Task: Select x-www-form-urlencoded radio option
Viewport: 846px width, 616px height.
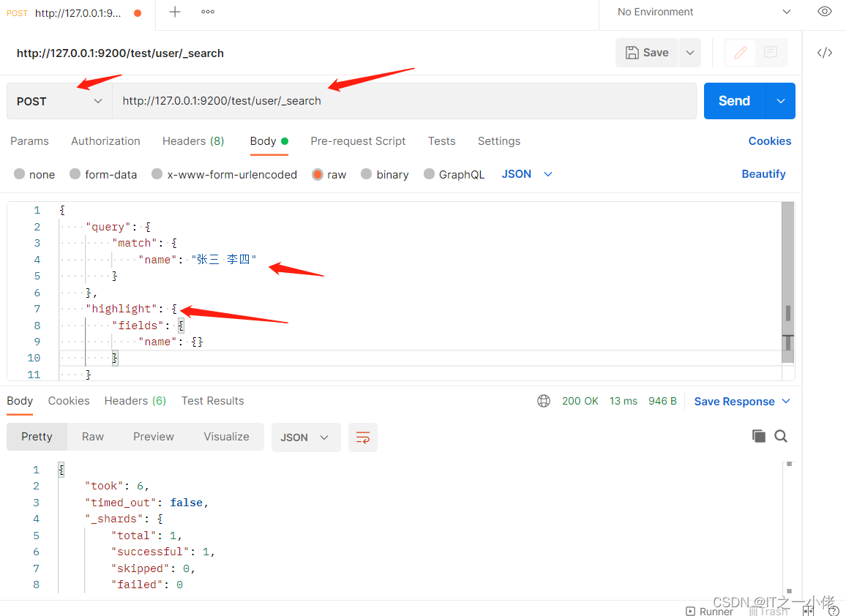Action: pyautogui.click(x=157, y=173)
